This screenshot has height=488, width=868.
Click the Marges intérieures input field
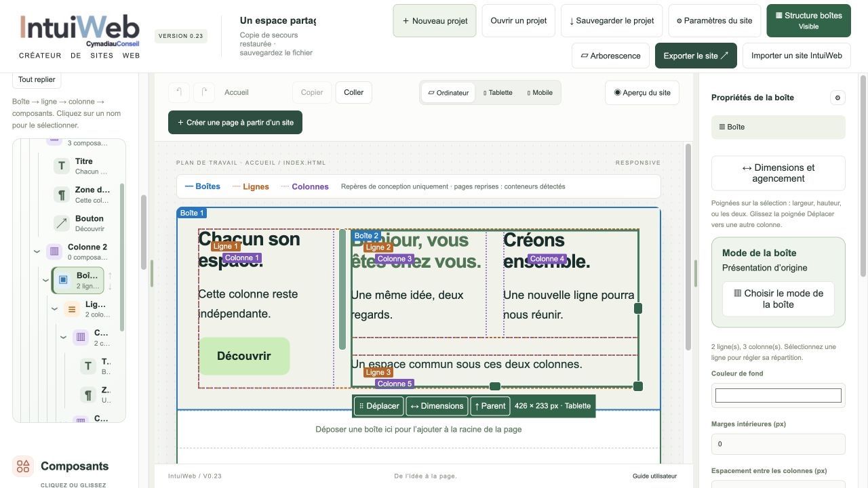778,444
